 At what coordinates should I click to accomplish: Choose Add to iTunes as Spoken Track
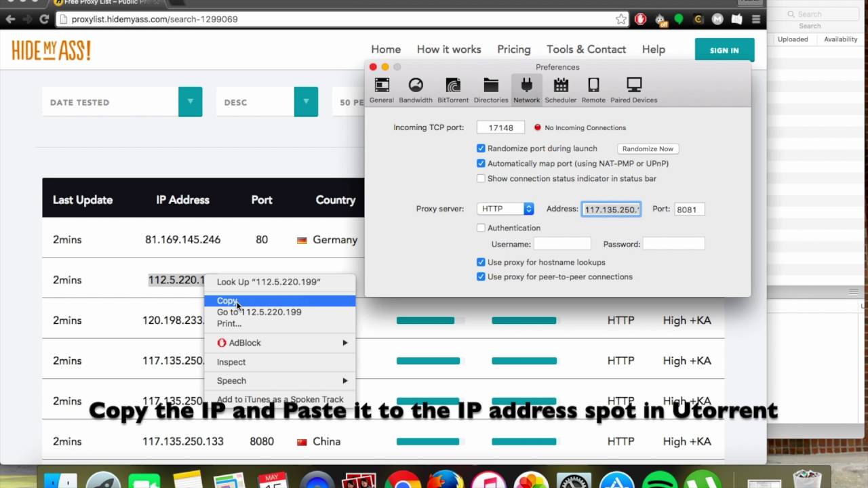(x=279, y=399)
